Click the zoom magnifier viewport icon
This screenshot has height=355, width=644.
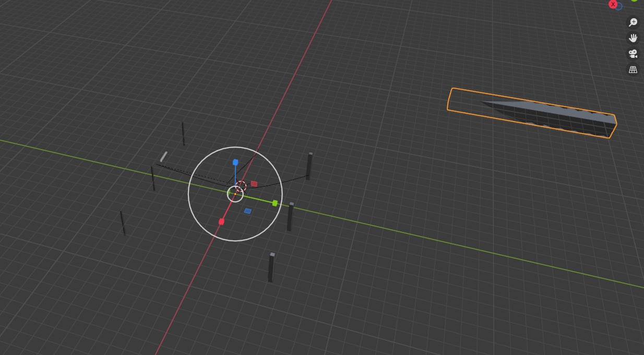click(633, 22)
